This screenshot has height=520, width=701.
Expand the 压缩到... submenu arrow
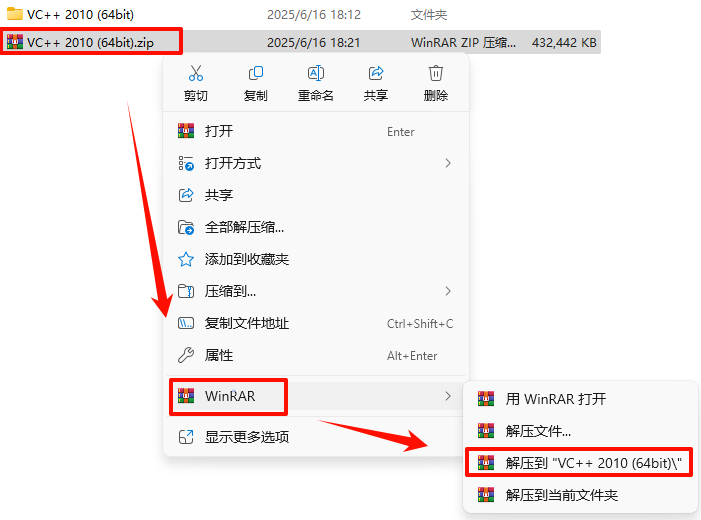click(x=448, y=292)
